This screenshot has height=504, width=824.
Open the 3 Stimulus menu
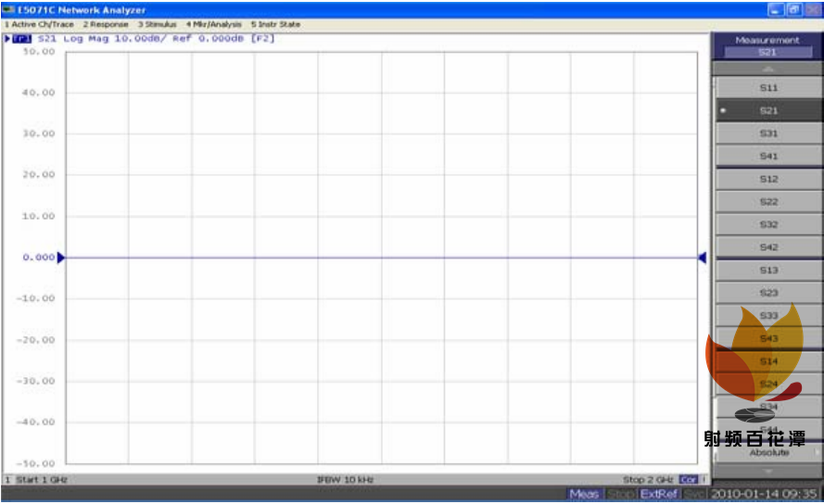pos(158,24)
